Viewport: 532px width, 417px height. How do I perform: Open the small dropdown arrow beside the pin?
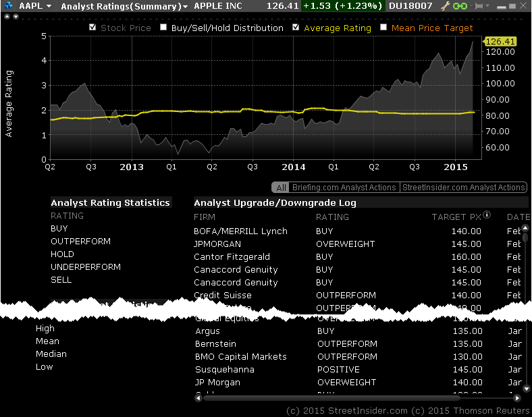point(488,6)
